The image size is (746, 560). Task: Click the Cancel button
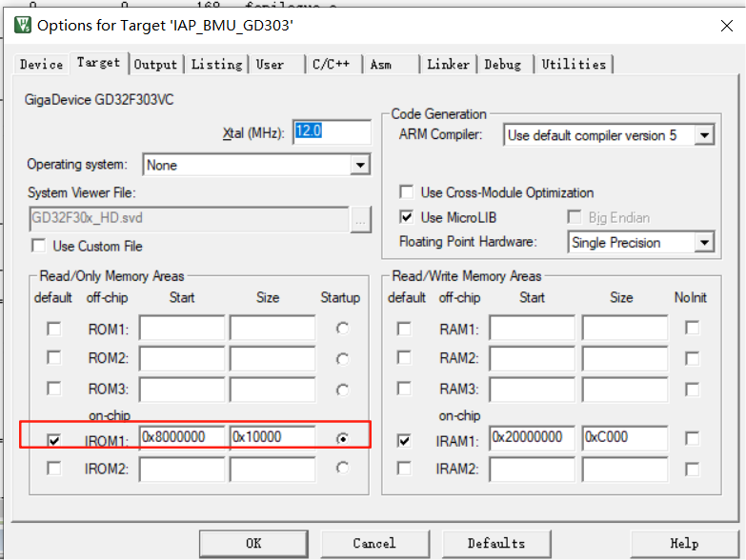coord(374,544)
